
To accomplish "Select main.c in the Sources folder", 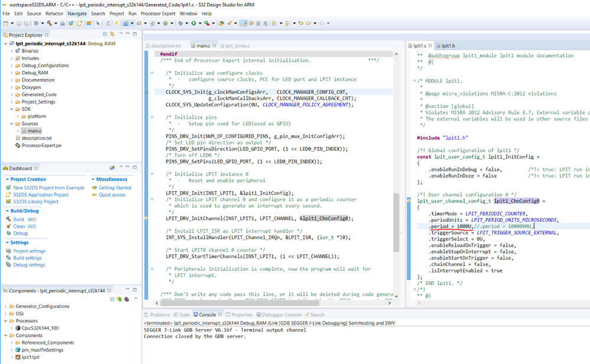I will (34, 131).
